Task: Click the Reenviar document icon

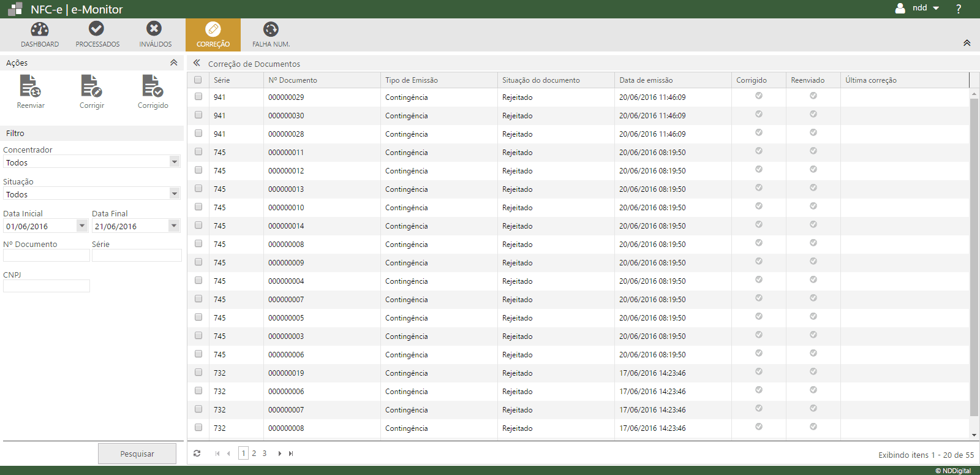Action: click(31, 86)
